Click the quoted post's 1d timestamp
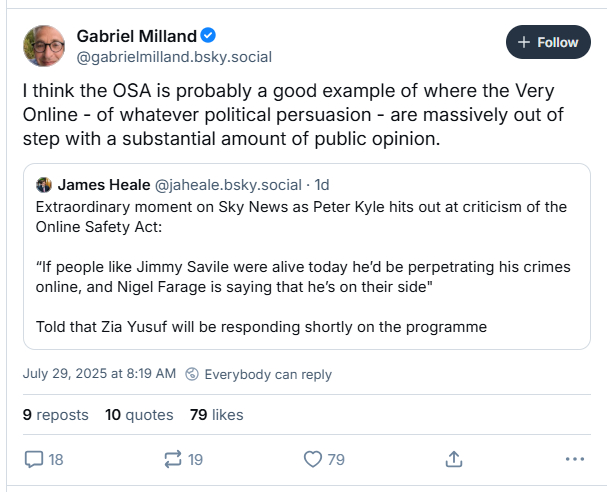Screen dimensions: 607x492 pyautogui.click(x=325, y=185)
